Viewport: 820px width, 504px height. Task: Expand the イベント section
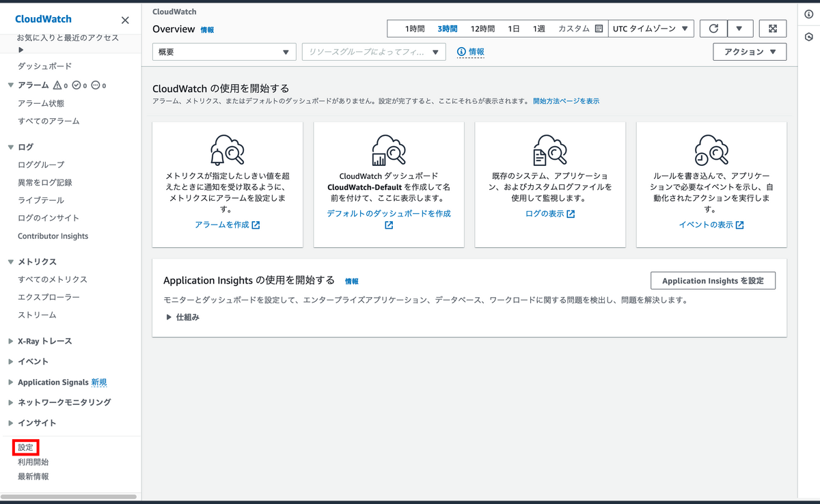tap(10, 361)
